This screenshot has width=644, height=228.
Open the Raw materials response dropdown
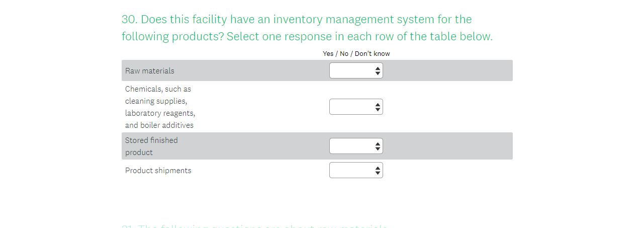click(x=352, y=70)
